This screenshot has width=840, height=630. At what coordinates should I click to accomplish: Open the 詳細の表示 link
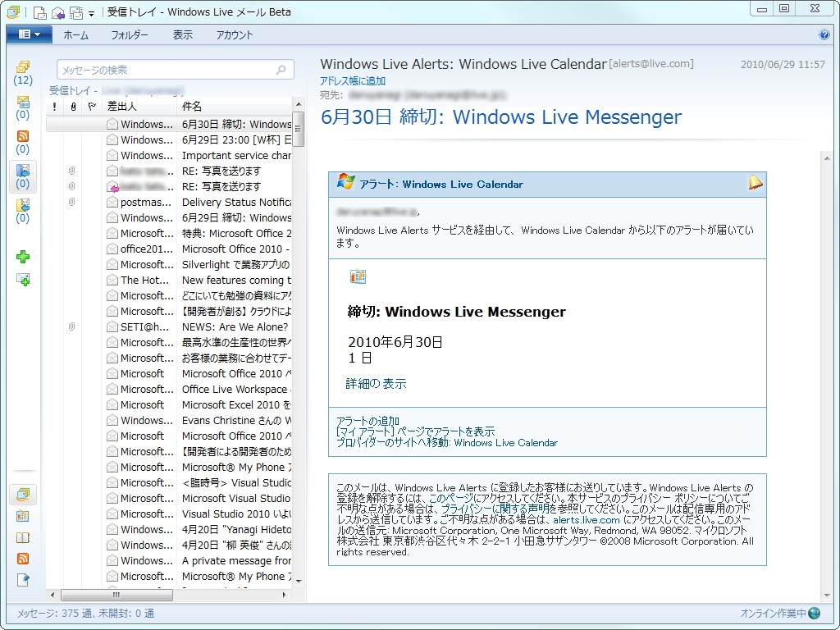point(376,384)
